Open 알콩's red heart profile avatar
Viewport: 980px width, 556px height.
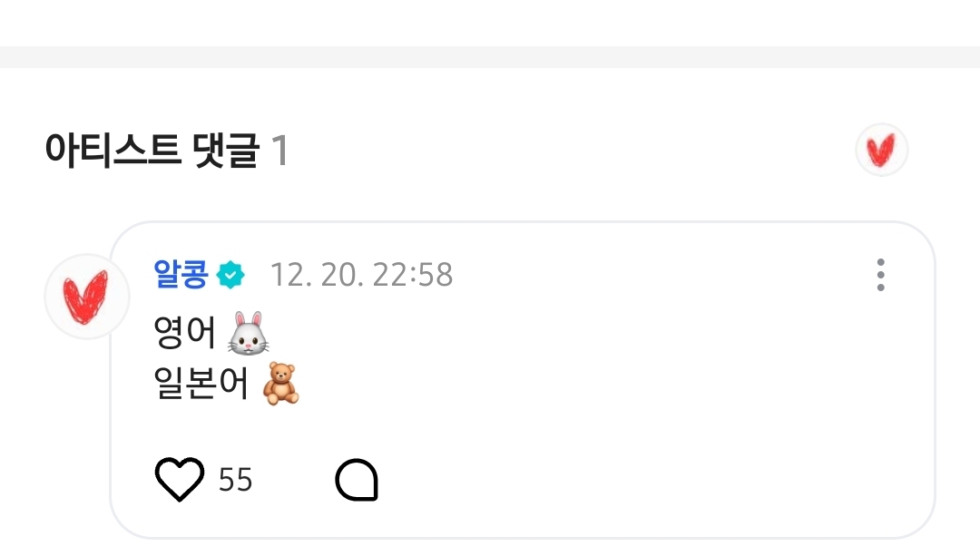pos(86,297)
